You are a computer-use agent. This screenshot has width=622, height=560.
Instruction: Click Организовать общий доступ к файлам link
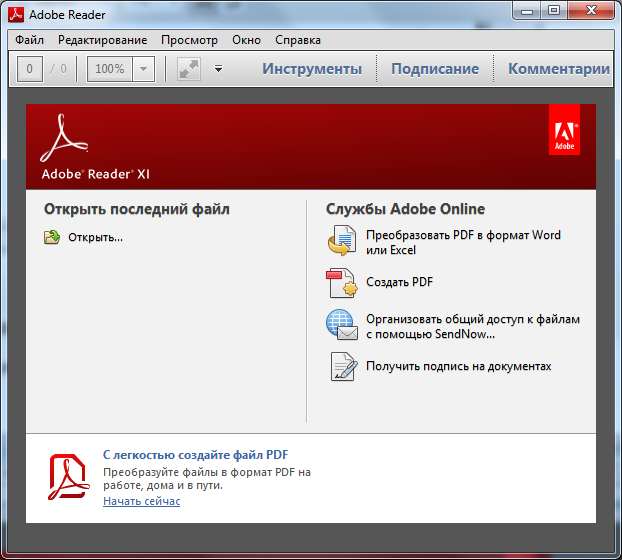point(473,326)
